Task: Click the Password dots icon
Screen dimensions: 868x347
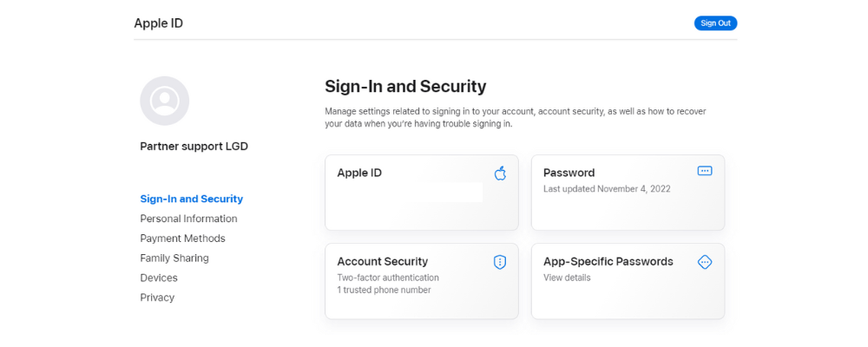Action: [705, 171]
